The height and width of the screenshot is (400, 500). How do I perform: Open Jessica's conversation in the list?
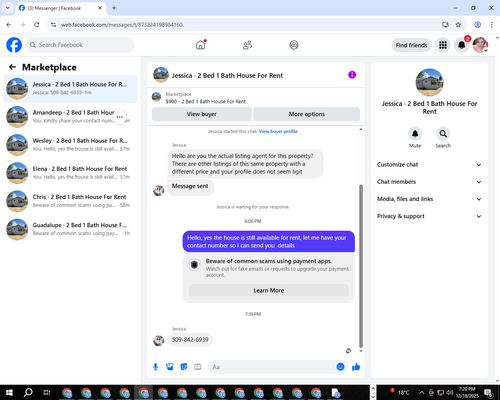[x=70, y=89]
